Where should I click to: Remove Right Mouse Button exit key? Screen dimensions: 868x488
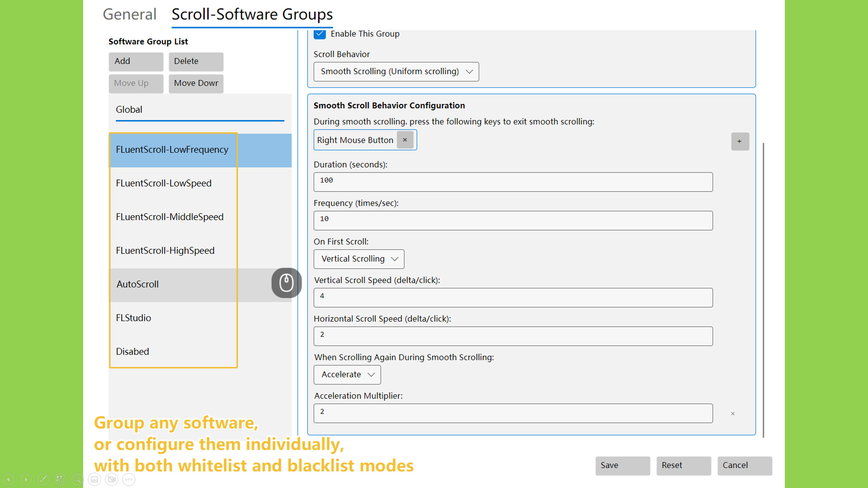point(405,140)
